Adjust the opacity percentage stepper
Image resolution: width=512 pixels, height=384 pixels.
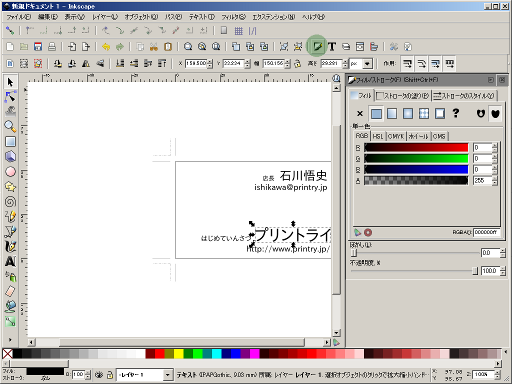(503, 271)
